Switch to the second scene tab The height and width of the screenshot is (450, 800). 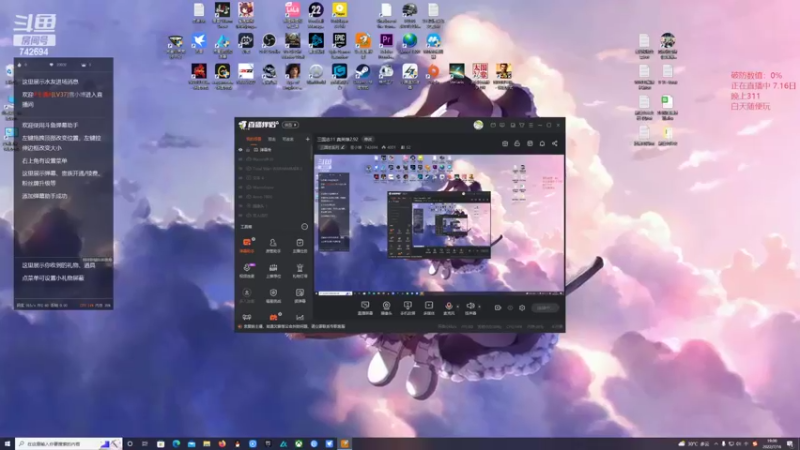[272, 139]
